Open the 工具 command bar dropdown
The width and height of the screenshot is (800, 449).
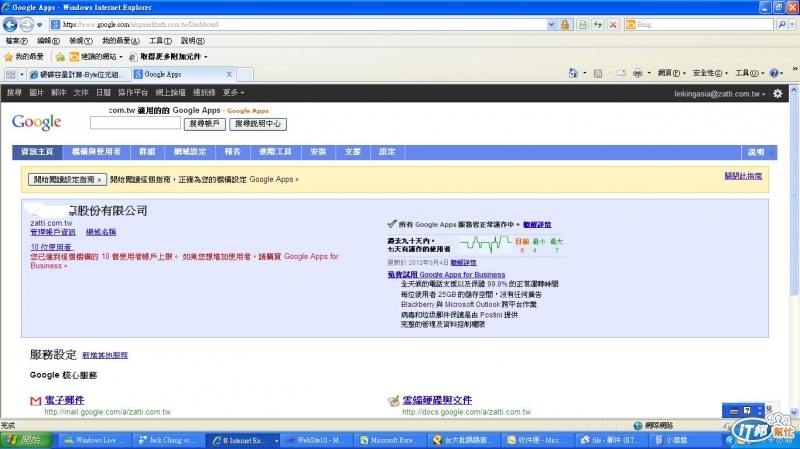click(749, 73)
